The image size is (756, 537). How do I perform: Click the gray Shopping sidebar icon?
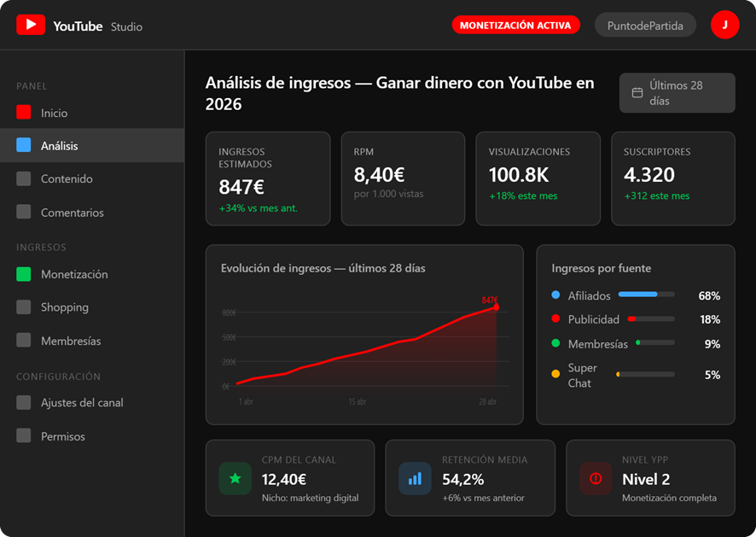(24, 306)
